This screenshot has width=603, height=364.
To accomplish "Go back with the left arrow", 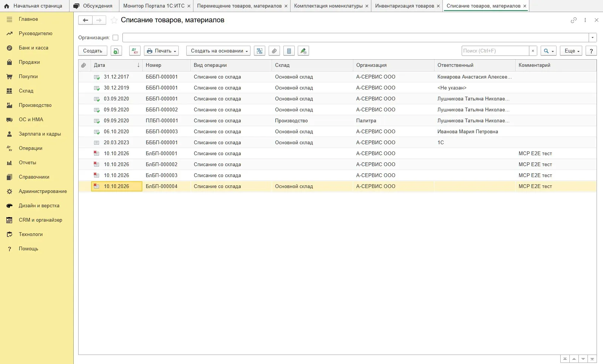I will click(85, 20).
